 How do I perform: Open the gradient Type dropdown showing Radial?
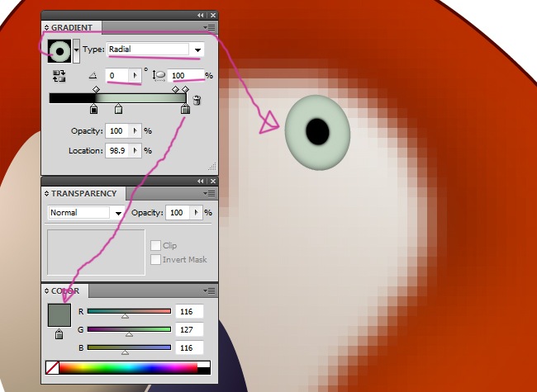click(156, 50)
